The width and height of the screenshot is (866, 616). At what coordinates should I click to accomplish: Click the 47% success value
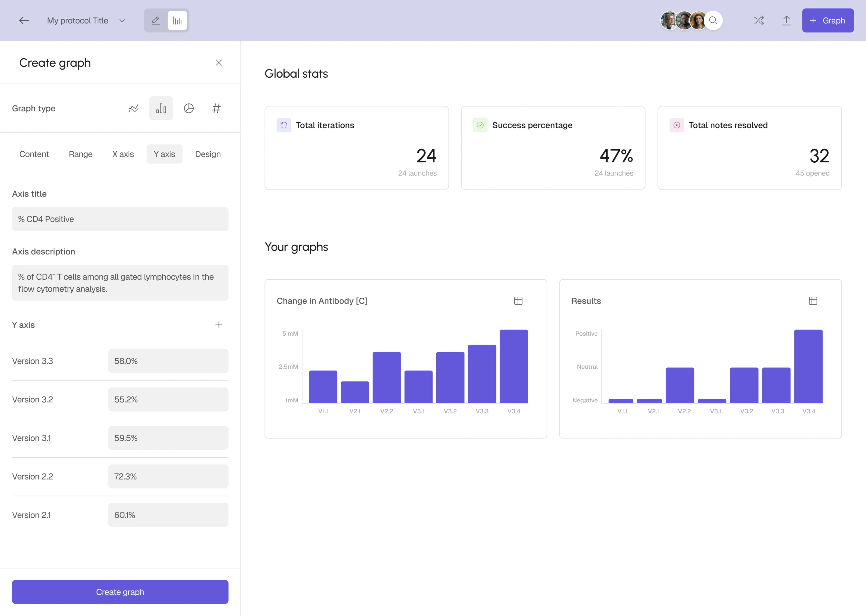click(616, 155)
